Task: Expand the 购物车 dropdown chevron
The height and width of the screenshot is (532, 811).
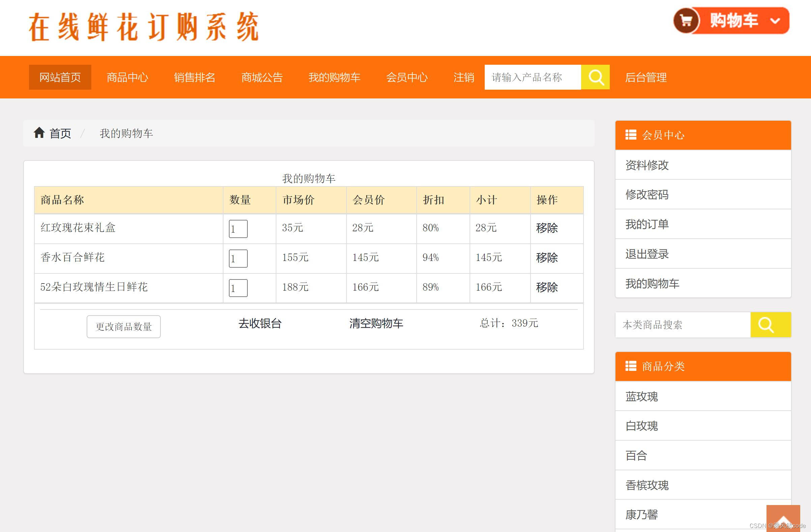Action: point(775,21)
